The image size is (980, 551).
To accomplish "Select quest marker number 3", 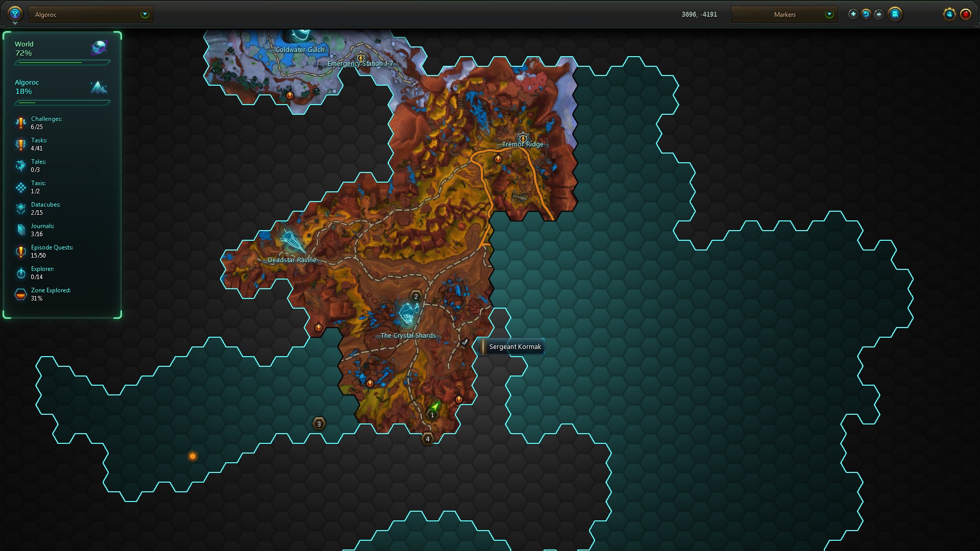I will pyautogui.click(x=319, y=423).
